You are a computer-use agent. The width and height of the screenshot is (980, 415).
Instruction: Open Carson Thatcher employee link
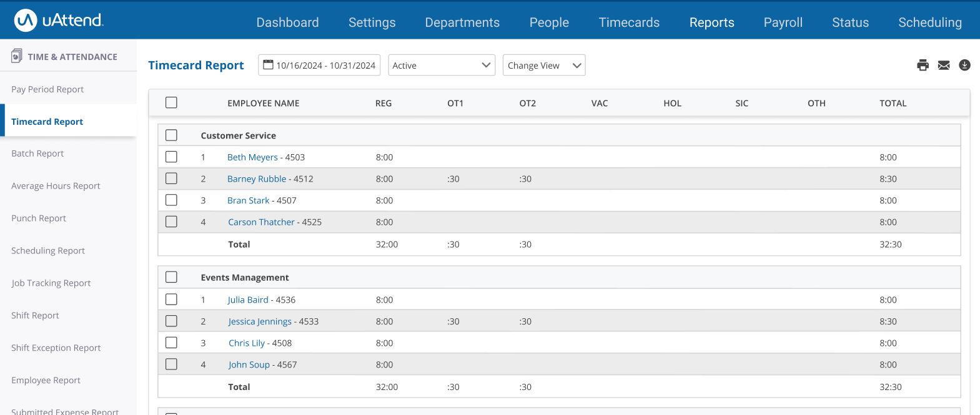point(261,222)
